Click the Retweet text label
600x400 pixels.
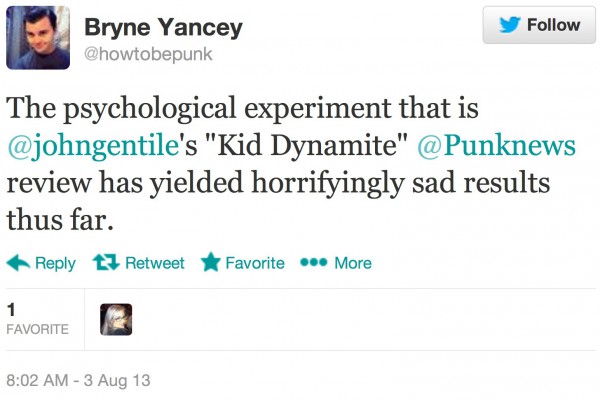(154, 263)
